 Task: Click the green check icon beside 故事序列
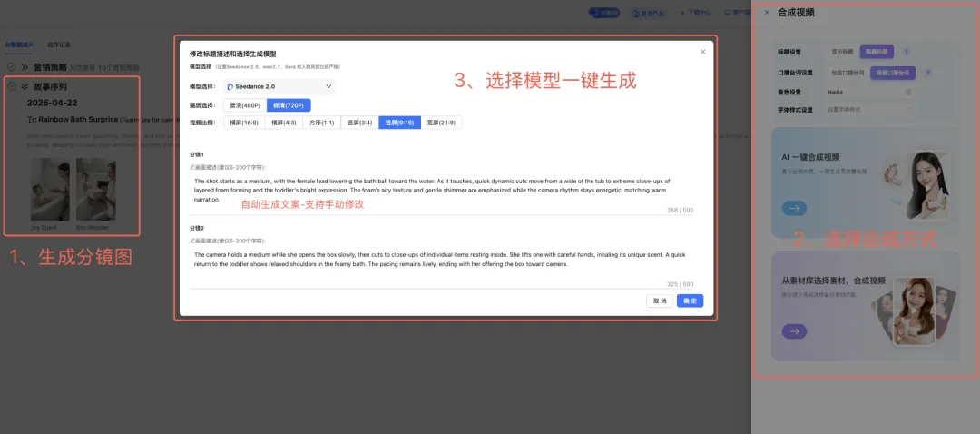point(11,87)
